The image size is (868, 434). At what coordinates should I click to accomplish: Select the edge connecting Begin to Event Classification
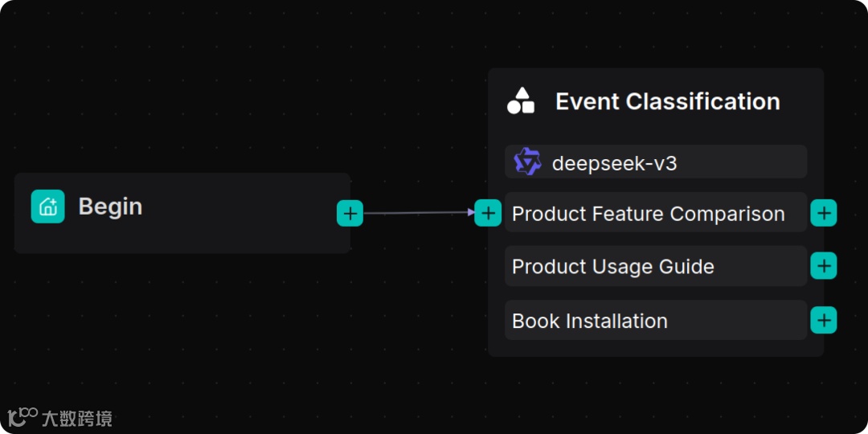click(x=418, y=213)
